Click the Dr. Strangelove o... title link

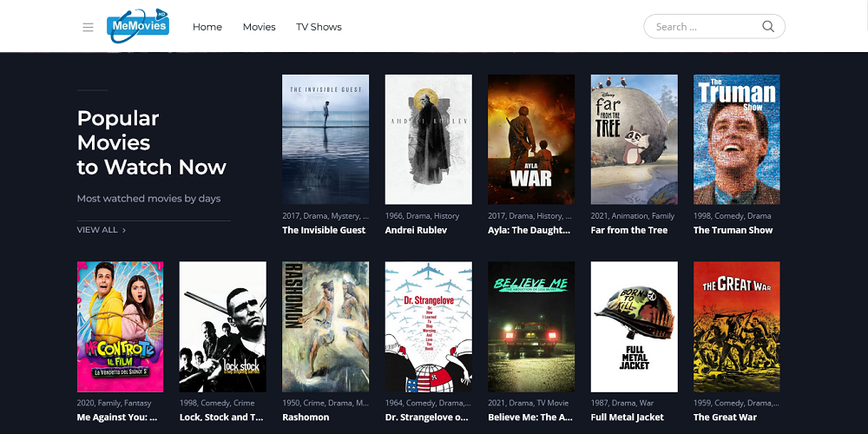point(427,418)
